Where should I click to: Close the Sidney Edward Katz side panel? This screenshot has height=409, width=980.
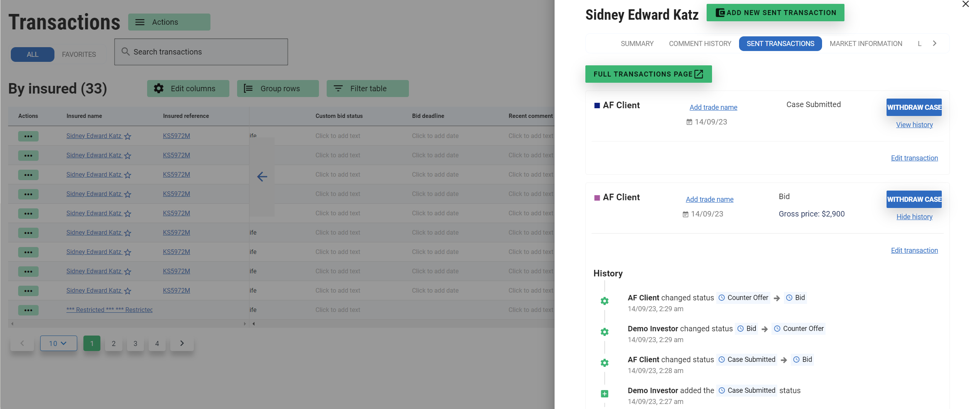(x=965, y=4)
